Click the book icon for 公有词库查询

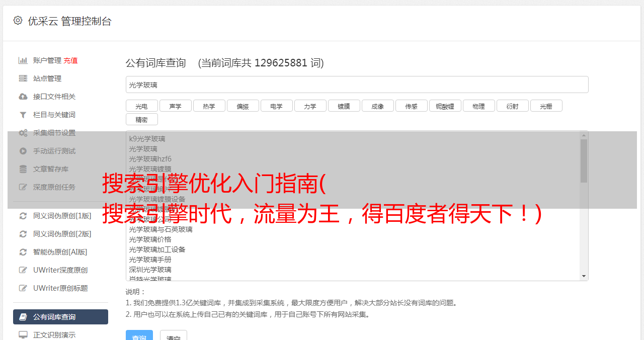click(23, 317)
